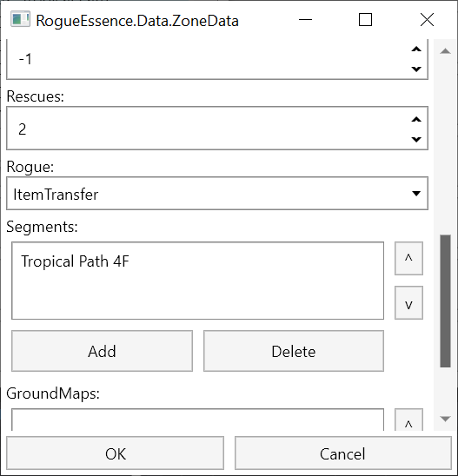Viewport: 458px width, 476px height.
Task: Click the ZoneData window icon
Action: pyautogui.click(x=20, y=19)
